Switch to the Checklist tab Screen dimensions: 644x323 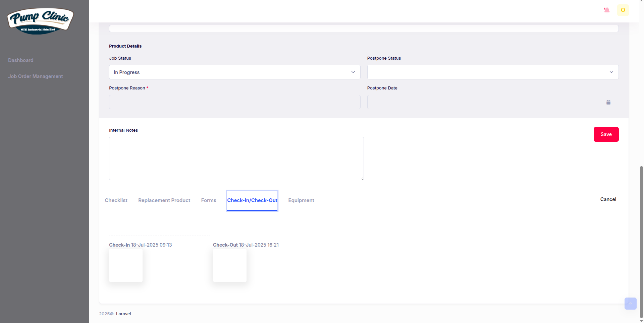coord(116,200)
